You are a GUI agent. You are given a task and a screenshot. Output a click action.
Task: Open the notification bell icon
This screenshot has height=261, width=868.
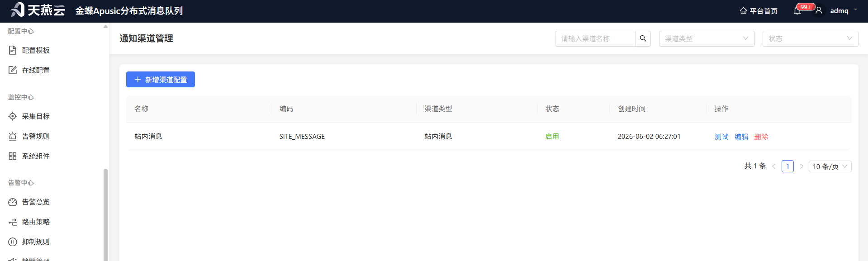click(x=797, y=11)
